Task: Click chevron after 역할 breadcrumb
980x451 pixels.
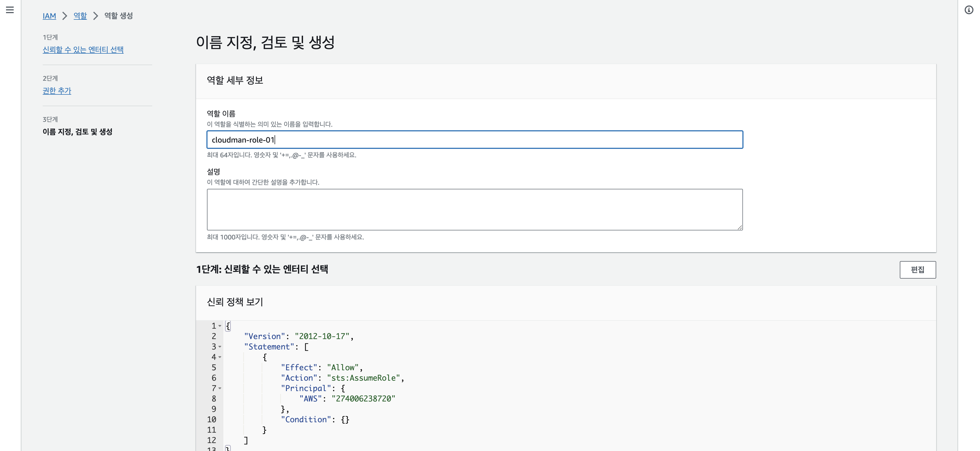Action: point(96,16)
